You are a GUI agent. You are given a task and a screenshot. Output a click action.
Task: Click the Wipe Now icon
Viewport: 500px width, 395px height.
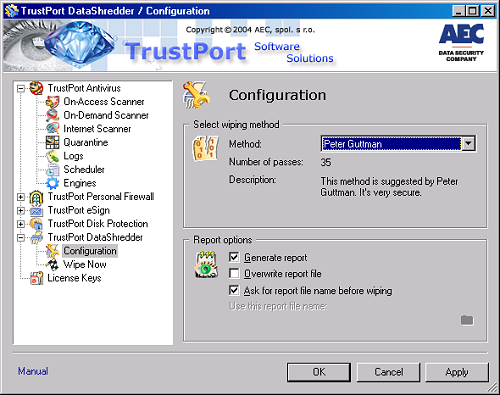click(x=52, y=265)
